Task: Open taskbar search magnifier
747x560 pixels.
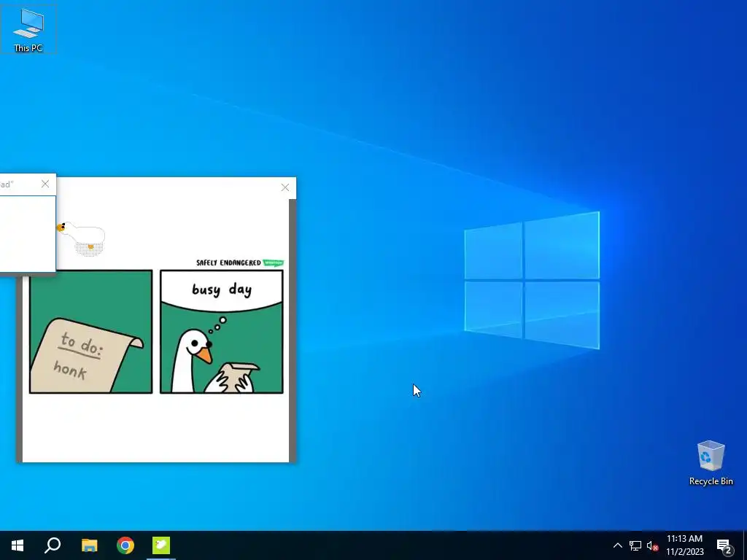Action: 53,545
